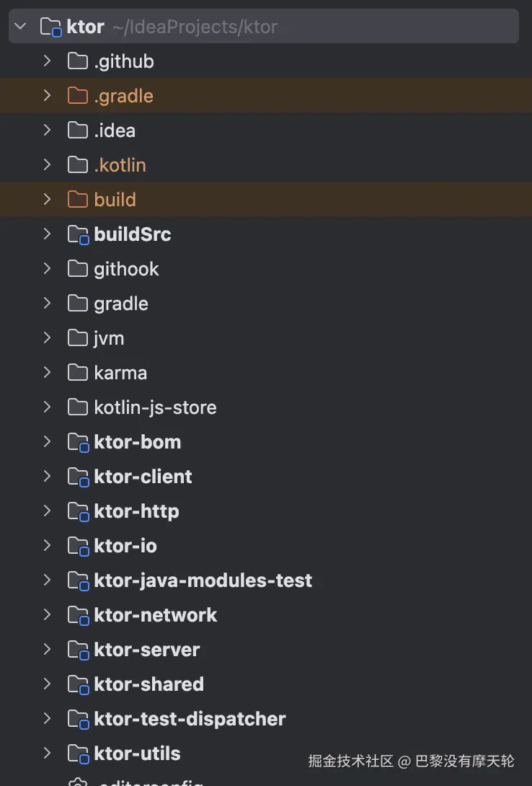The width and height of the screenshot is (532, 786).
Task: Select the ktor-test-dispatcher module label
Action: pos(190,719)
